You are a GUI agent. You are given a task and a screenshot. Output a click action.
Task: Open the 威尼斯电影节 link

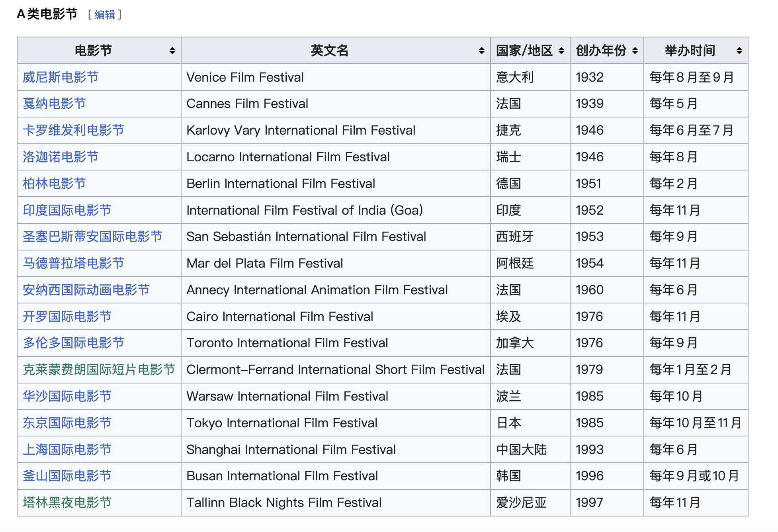point(61,77)
